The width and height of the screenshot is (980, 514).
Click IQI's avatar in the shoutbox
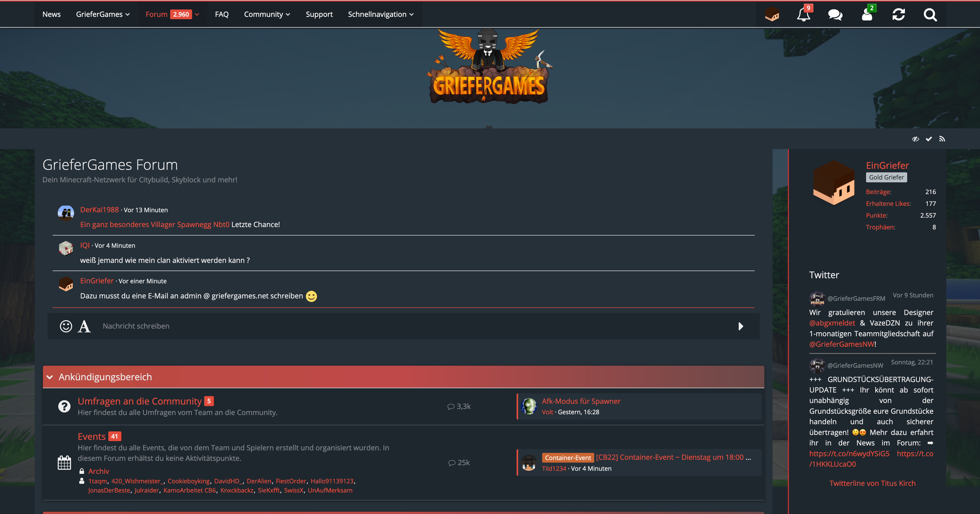[66, 249]
